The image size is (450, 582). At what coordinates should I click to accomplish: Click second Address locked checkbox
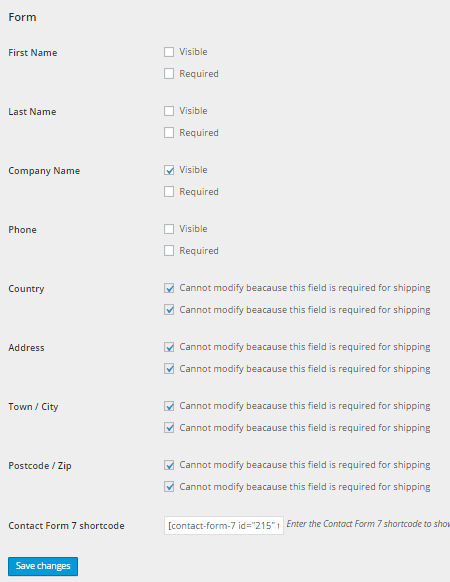click(169, 369)
